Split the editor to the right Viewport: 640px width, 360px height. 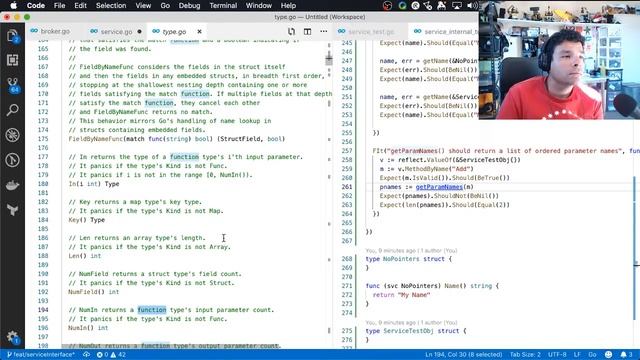(x=307, y=31)
